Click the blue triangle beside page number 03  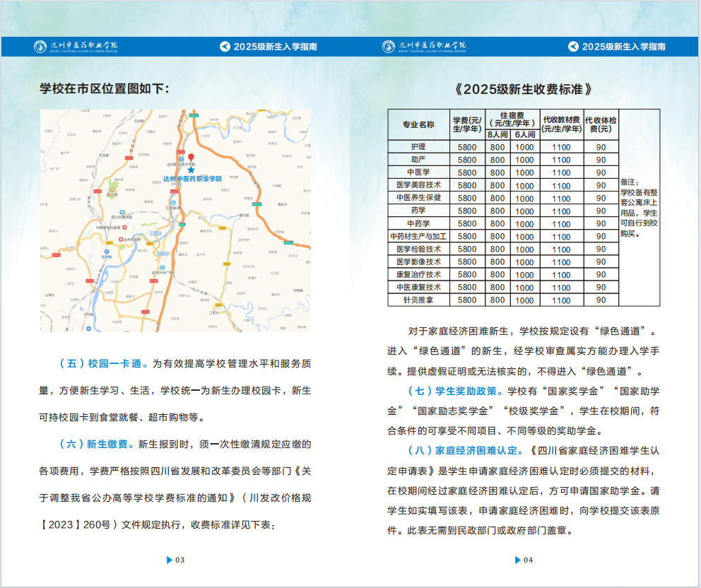pos(170,560)
